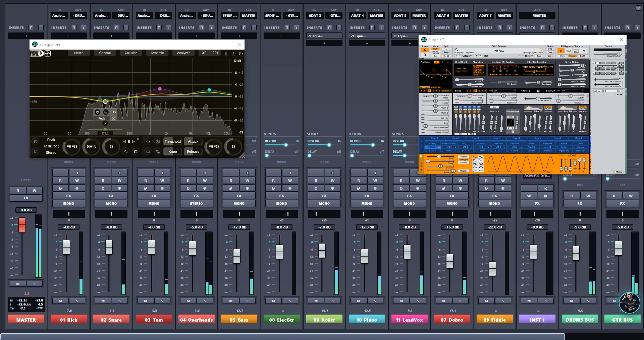This screenshot has width=644, height=340.
Task: Open CLASSIC oscillator type dropdown
Action: 446,91
